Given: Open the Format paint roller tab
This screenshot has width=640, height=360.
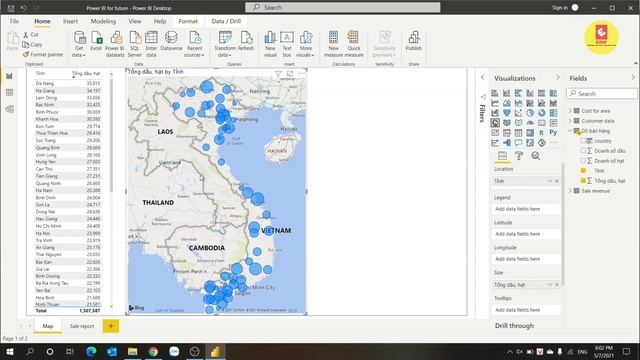Looking at the screenshot, I should tap(519, 156).
